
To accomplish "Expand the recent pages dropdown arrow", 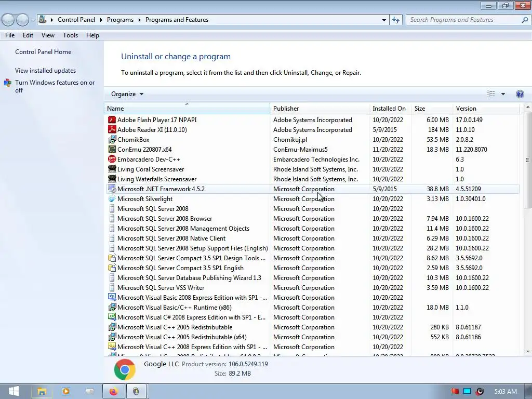I will tap(33, 20).
